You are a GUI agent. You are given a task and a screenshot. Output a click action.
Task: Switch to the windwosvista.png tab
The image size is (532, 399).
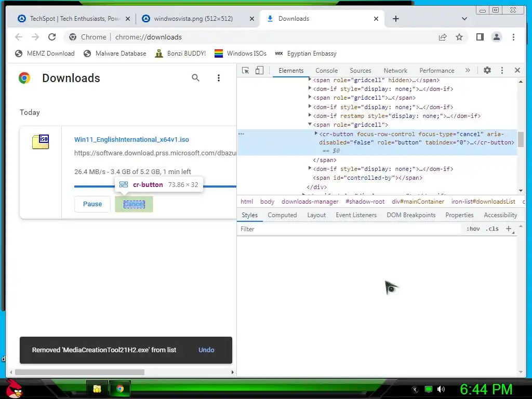point(197,19)
